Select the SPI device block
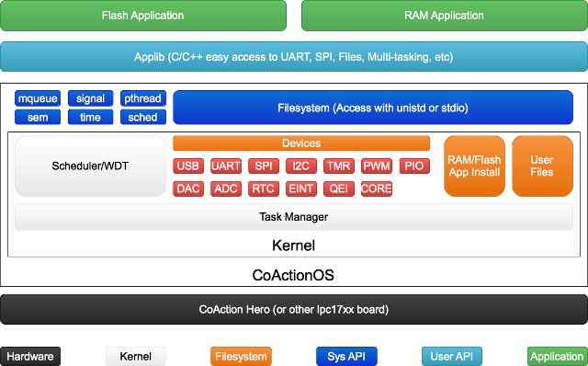This screenshot has width=588, height=366. tap(264, 166)
